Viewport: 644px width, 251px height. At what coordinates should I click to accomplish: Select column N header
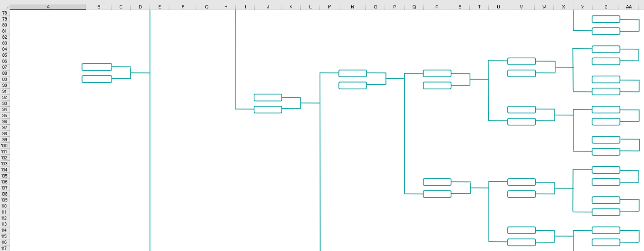coord(353,7)
